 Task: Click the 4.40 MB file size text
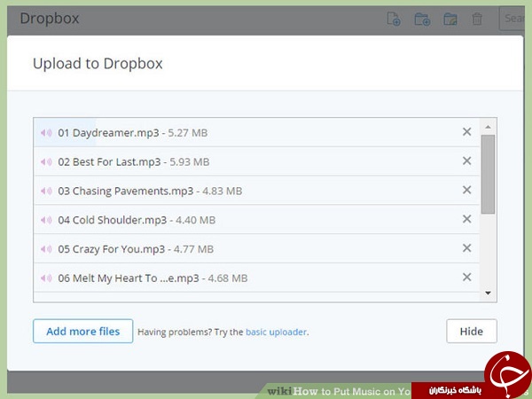(x=195, y=220)
